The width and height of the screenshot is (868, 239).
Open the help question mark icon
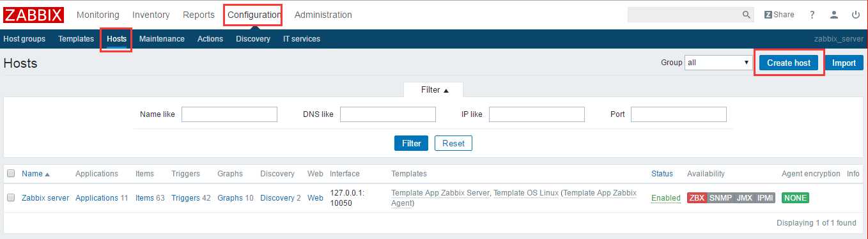[x=812, y=15]
